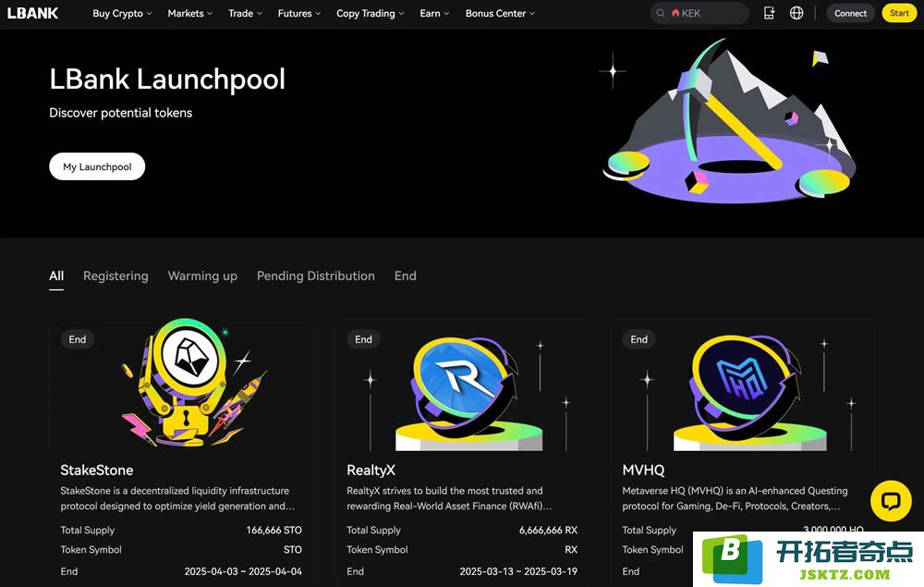Screen dimensions: 924x587
Task: Switch to the Registering tab
Action: point(115,275)
